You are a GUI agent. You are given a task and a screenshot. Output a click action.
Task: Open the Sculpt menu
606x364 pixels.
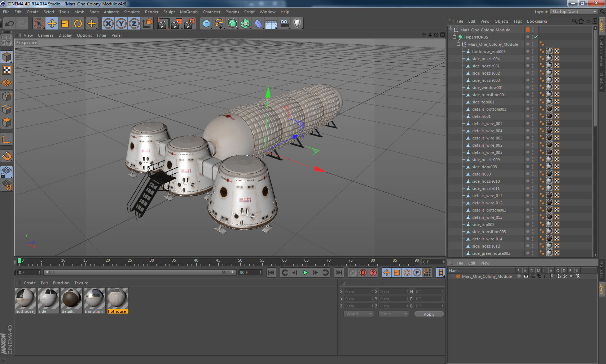[169, 12]
